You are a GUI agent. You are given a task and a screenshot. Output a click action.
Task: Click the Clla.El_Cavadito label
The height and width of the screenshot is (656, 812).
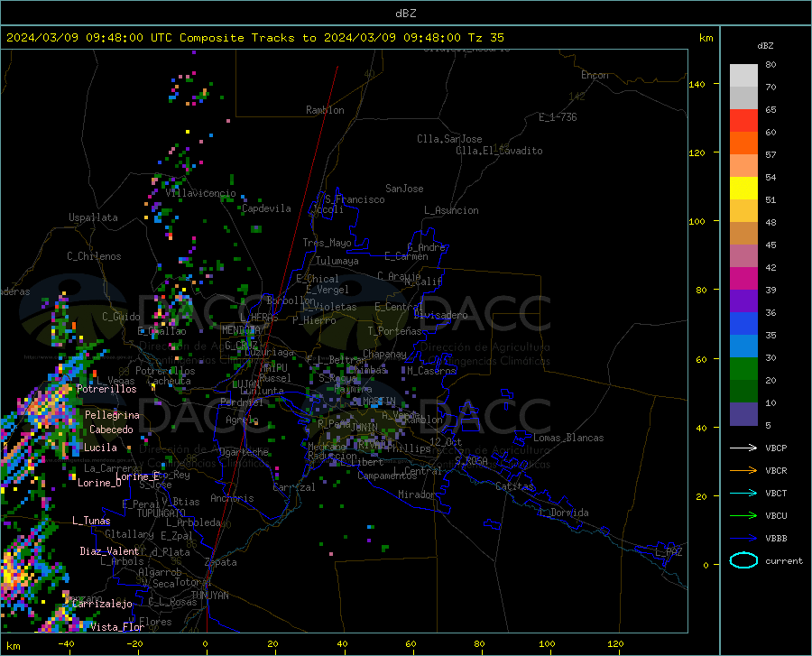pos(499,151)
